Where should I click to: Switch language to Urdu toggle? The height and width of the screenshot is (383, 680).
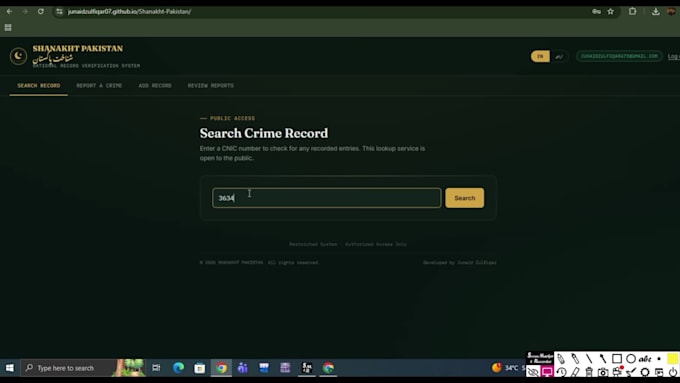[559, 56]
